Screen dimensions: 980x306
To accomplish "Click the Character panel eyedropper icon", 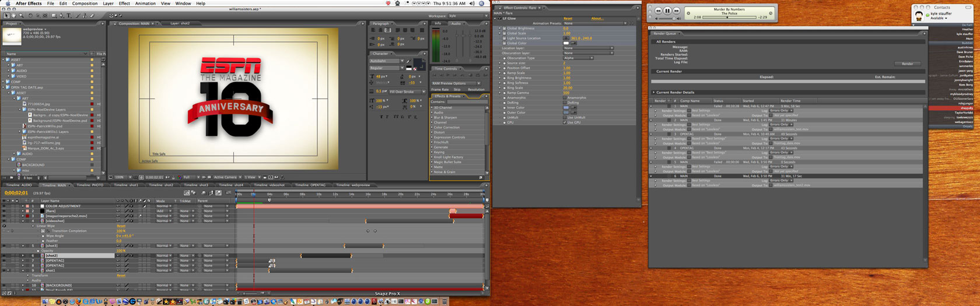I will point(408,61).
